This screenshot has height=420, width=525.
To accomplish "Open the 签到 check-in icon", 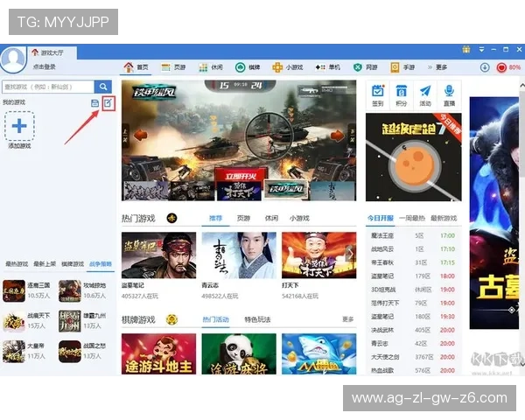I will pos(378,95).
